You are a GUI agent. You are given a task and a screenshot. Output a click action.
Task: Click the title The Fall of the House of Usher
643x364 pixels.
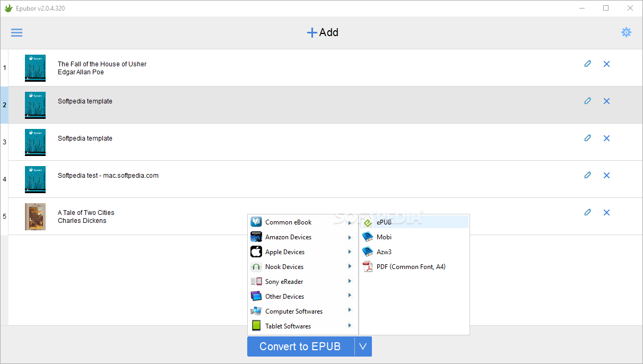(x=102, y=64)
